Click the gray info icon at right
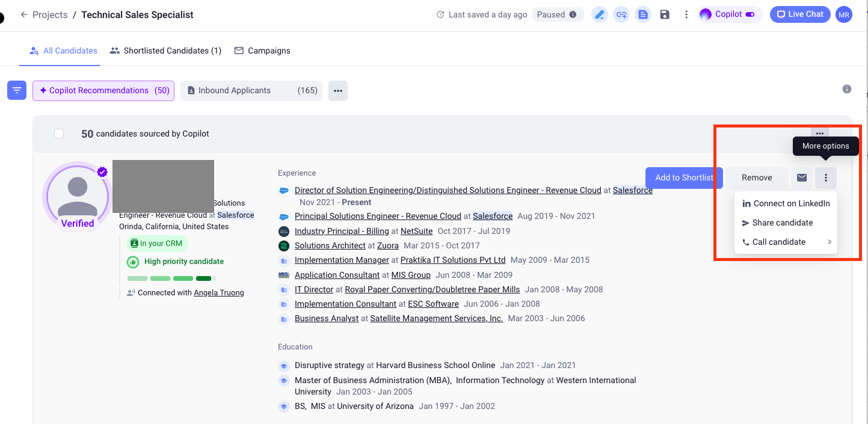 (847, 89)
